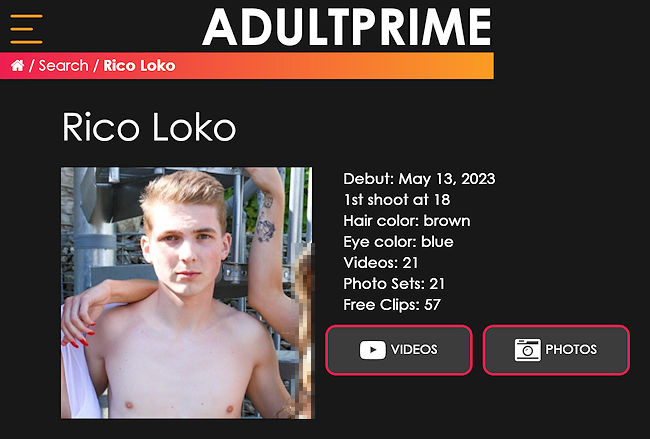Open the orange hamburger menu

(26, 29)
